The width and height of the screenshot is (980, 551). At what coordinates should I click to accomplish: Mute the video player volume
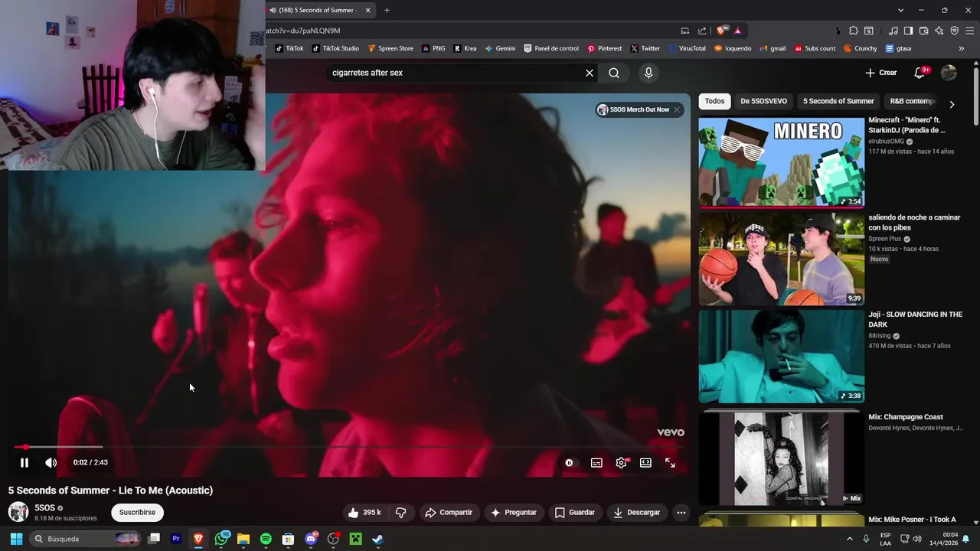pos(51,462)
